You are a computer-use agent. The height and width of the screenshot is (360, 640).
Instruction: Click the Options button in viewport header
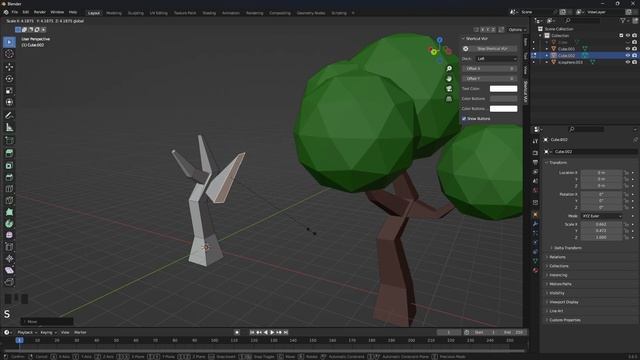point(517,29)
